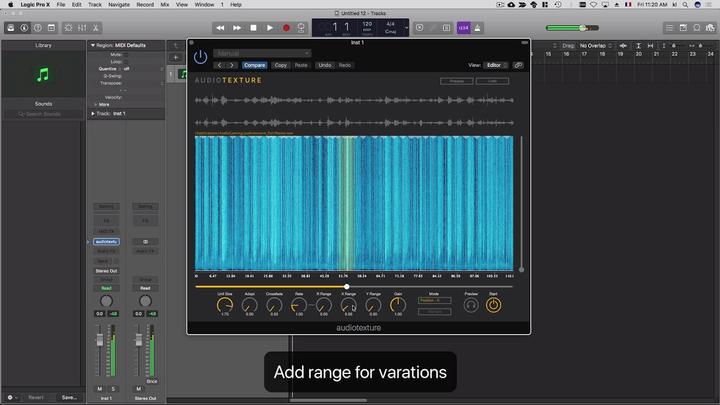
Task: Open the Smart Controls button
Action: [x=68, y=28]
